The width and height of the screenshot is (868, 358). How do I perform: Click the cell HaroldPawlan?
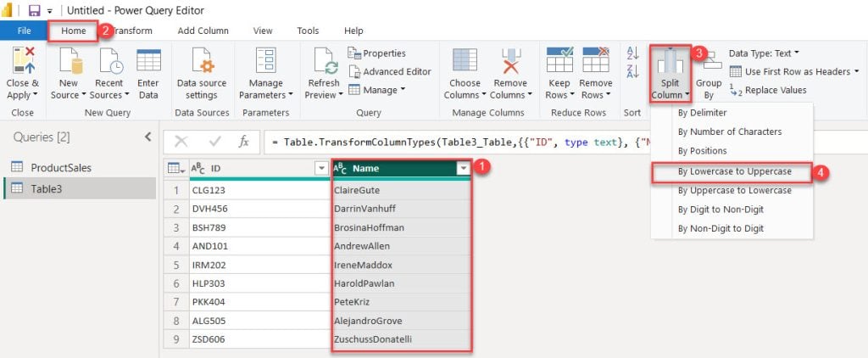click(x=401, y=283)
